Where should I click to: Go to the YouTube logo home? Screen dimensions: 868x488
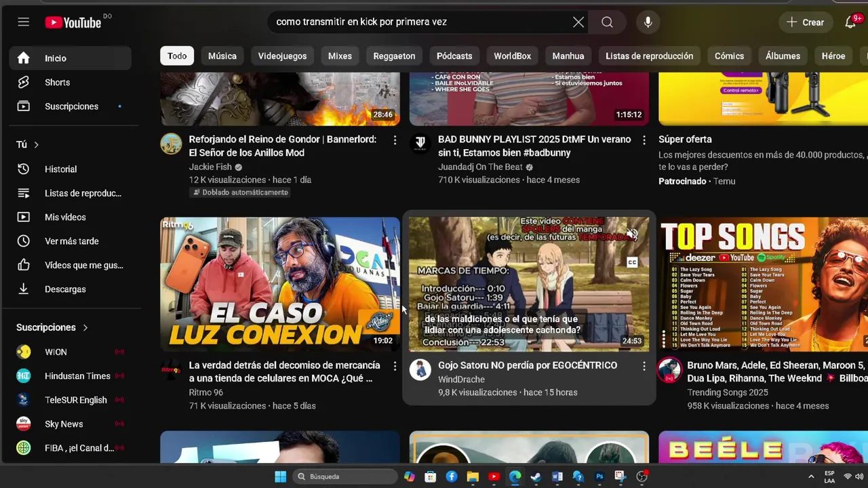coord(73,22)
